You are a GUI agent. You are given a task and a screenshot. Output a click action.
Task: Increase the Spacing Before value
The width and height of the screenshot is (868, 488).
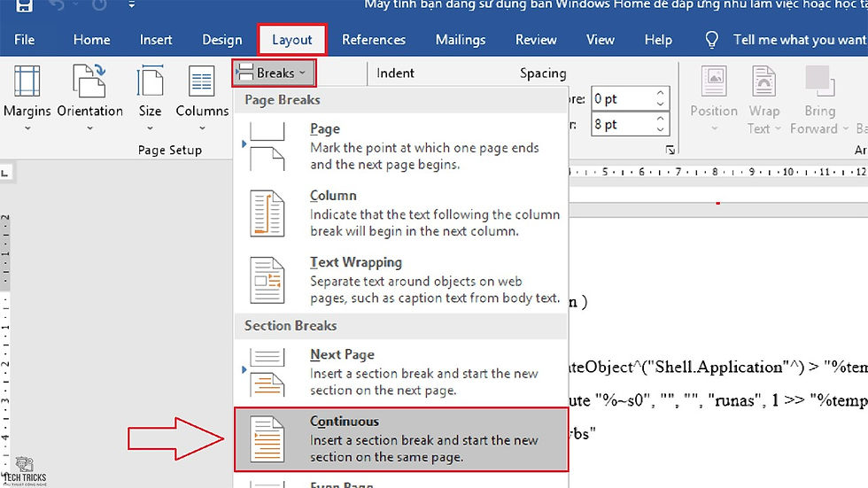coord(660,94)
